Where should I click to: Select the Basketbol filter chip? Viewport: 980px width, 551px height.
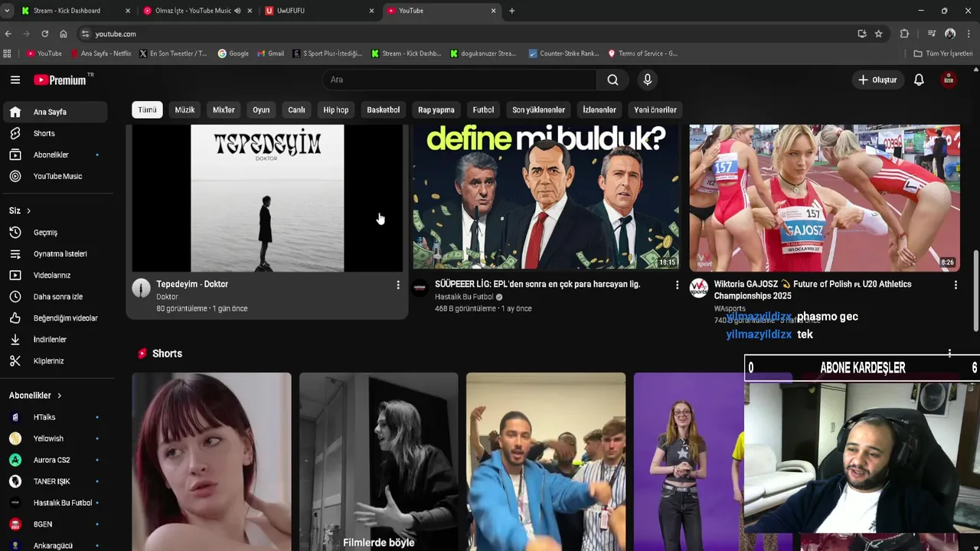(383, 109)
